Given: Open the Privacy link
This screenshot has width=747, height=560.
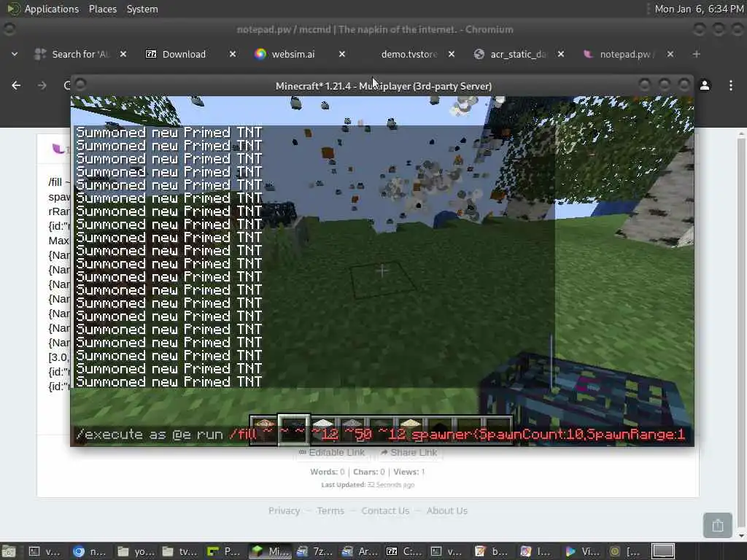Looking at the screenshot, I should click(x=284, y=510).
